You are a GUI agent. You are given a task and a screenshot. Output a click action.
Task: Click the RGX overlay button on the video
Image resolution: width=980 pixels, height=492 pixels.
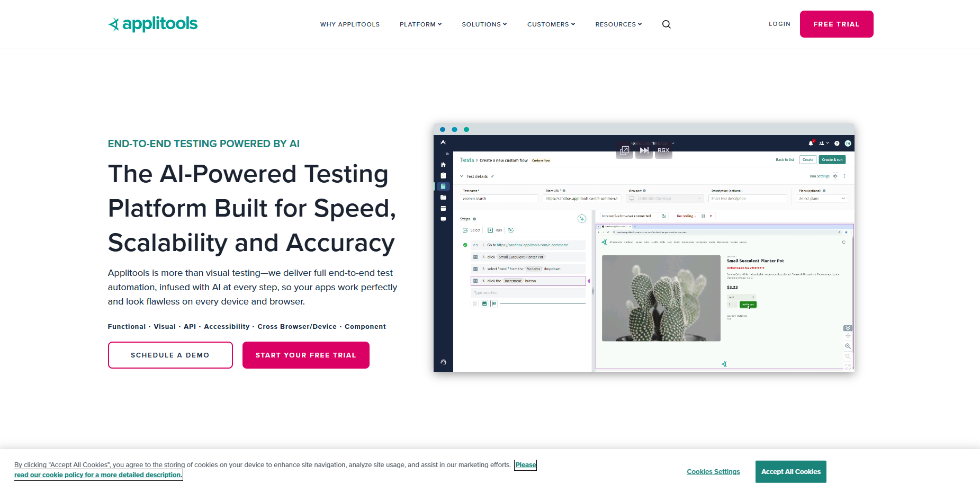click(663, 150)
